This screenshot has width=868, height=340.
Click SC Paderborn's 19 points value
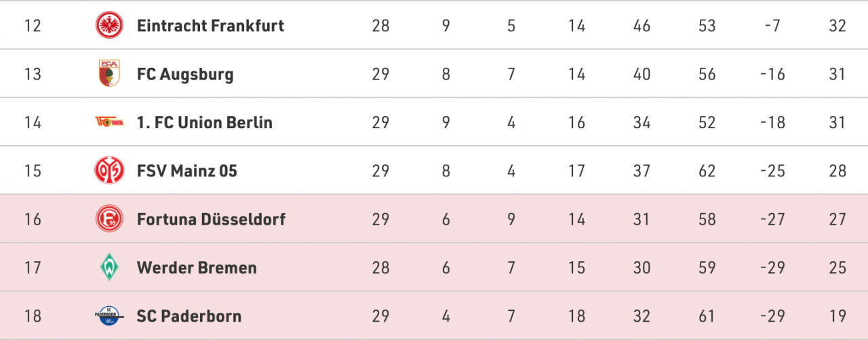[837, 316]
